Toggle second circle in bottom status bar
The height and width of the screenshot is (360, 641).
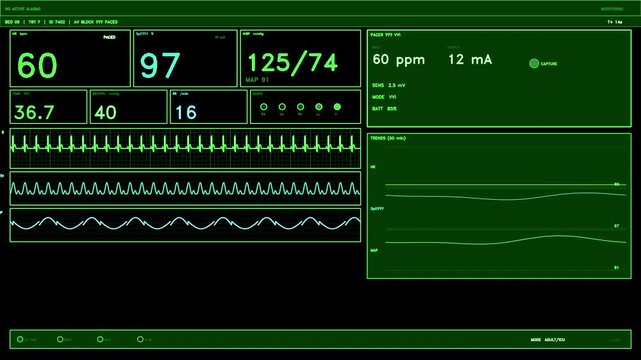(x=60, y=339)
